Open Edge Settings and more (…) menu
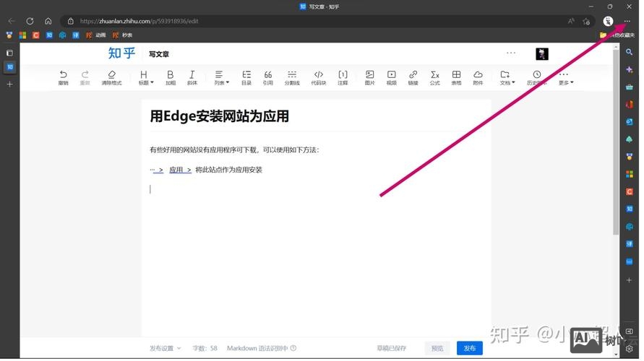The width and height of the screenshot is (644, 361). [x=627, y=21]
